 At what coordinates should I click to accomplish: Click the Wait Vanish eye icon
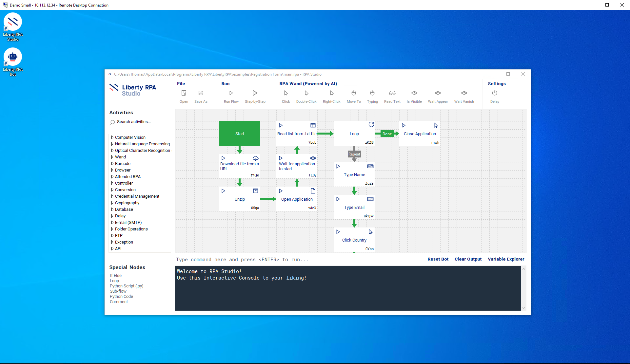pyautogui.click(x=464, y=93)
